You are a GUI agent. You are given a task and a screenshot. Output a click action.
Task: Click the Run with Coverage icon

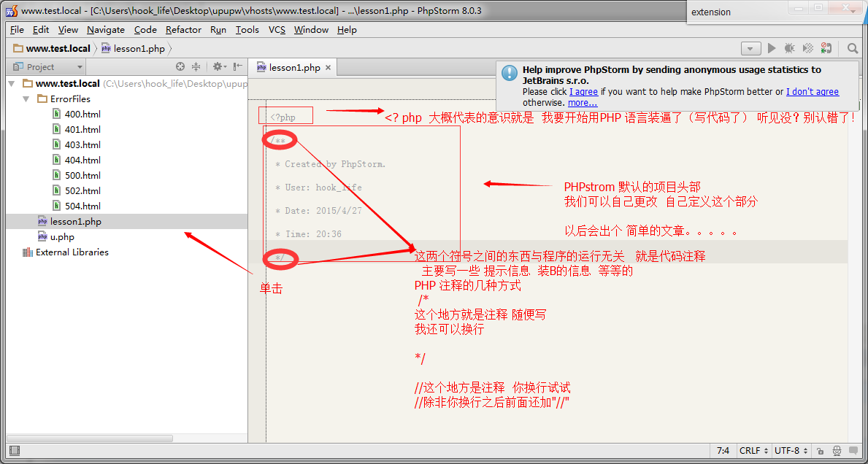[x=808, y=49]
